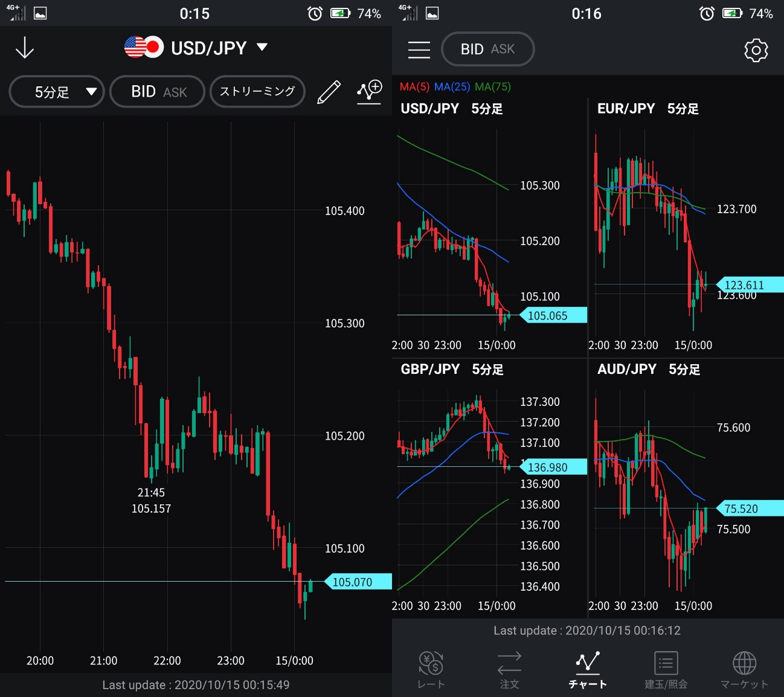784x697 pixels.
Task: Expand the 5分足 timeframe dropdown
Action: (57, 92)
